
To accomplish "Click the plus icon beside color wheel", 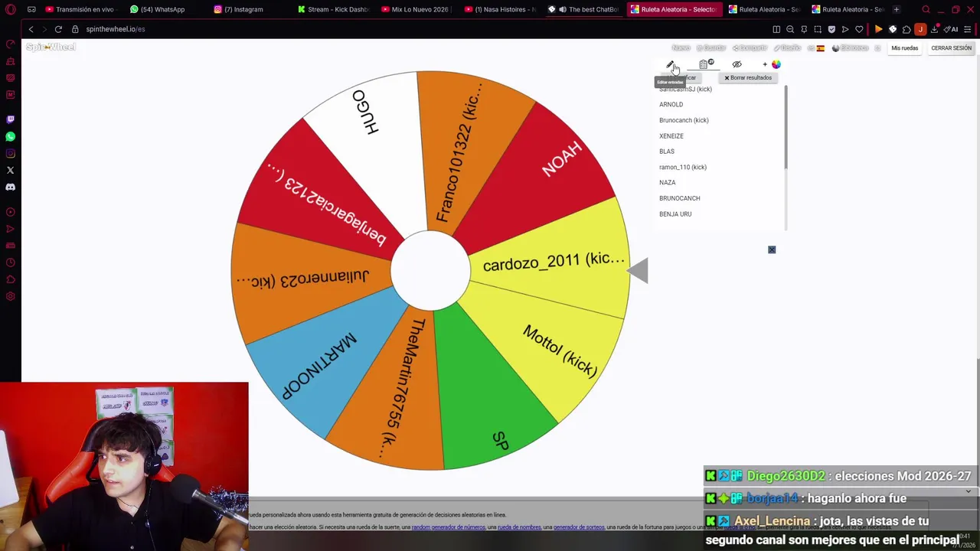I will coord(764,64).
